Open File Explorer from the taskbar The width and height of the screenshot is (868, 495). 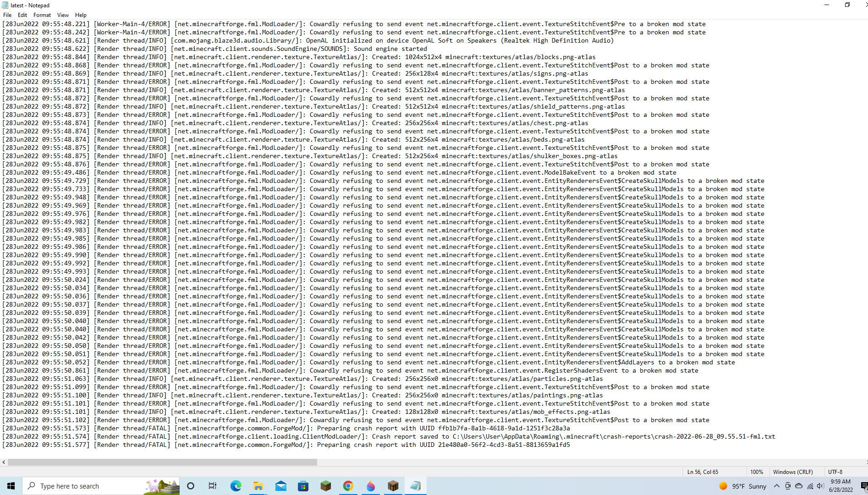(258, 486)
